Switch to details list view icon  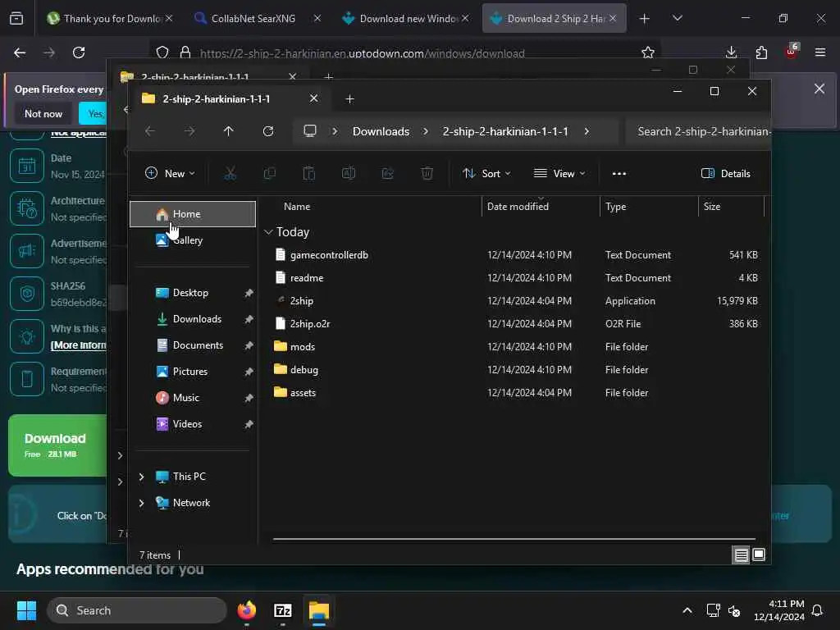click(741, 555)
